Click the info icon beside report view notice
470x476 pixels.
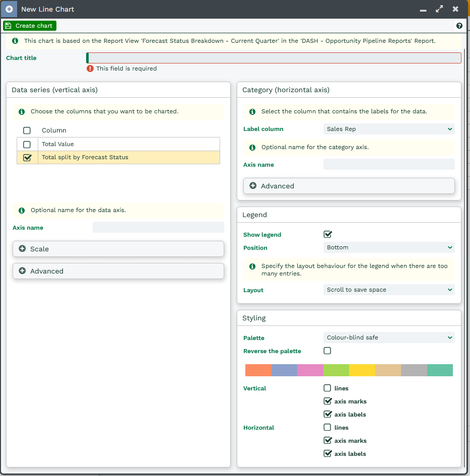tap(15, 41)
